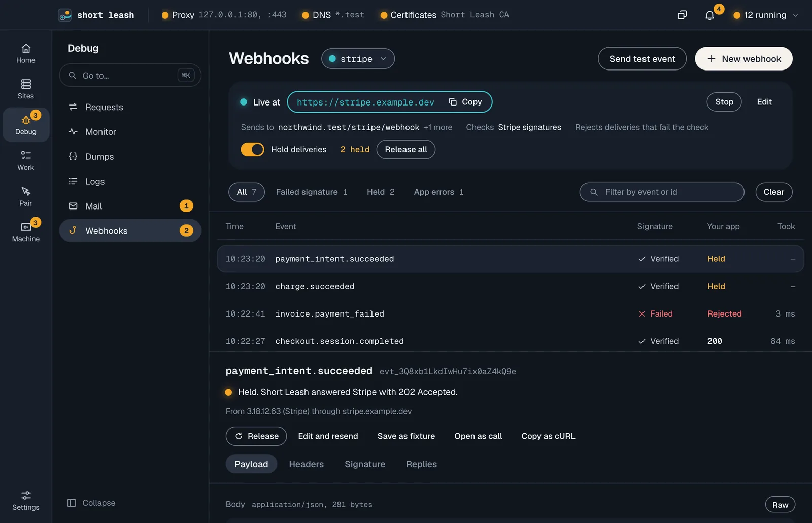This screenshot has height=523, width=812.
Task: Click Send test event button
Action: click(x=642, y=59)
